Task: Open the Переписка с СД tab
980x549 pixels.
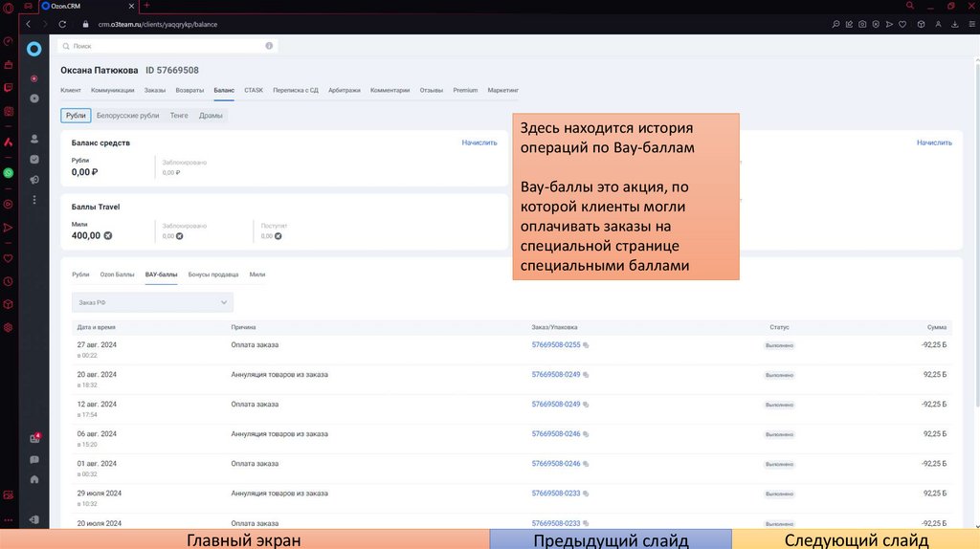Action: point(296,90)
